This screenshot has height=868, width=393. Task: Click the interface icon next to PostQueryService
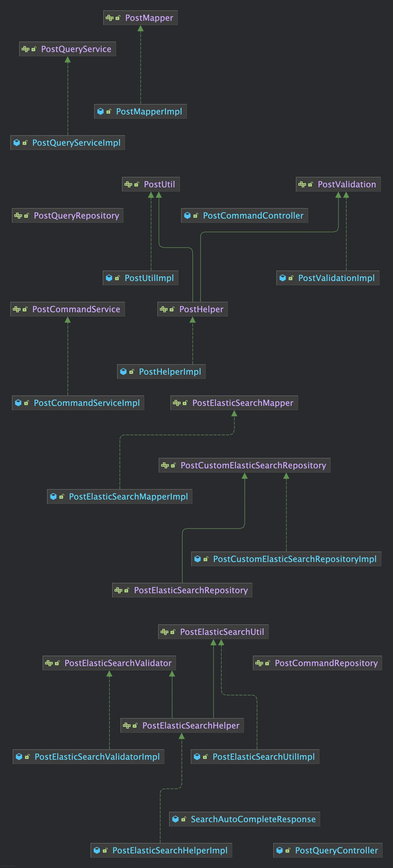pyautogui.click(x=25, y=49)
